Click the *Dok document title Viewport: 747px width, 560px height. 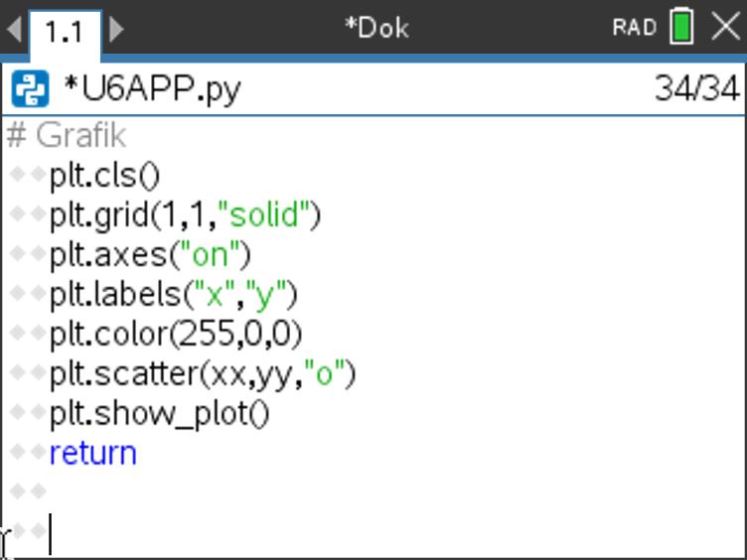pos(375,27)
